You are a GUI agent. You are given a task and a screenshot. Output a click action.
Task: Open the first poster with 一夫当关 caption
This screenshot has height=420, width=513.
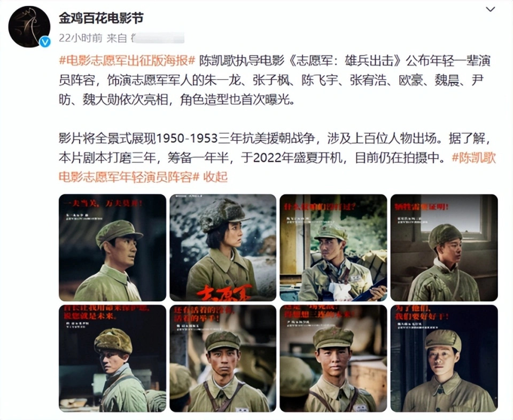tap(113, 247)
